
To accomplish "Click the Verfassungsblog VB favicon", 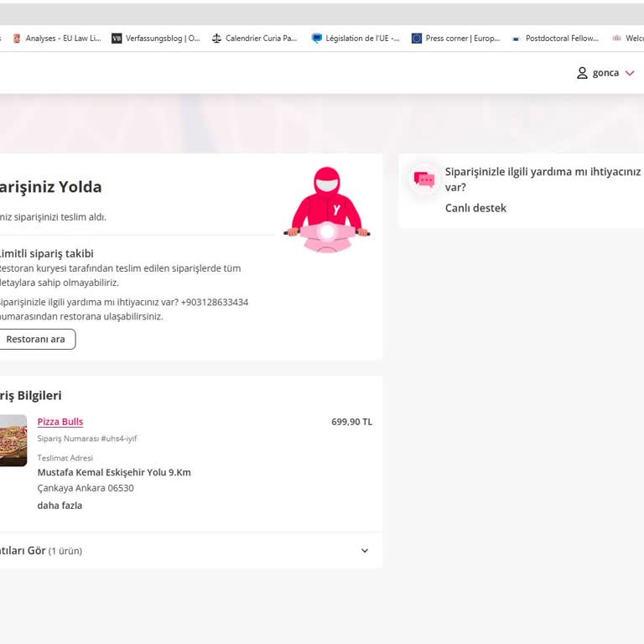I will coord(117,39).
